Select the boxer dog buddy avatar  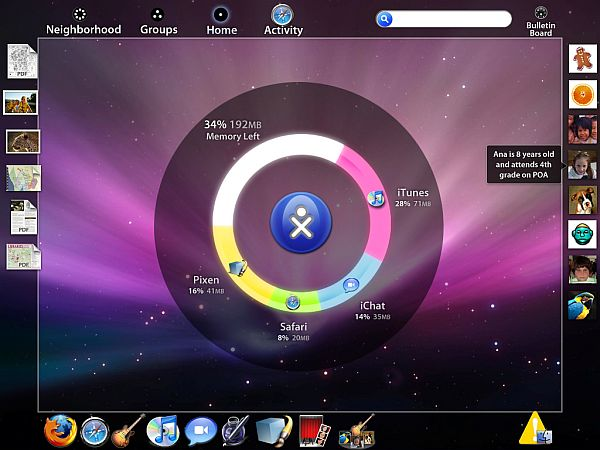click(x=582, y=200)
